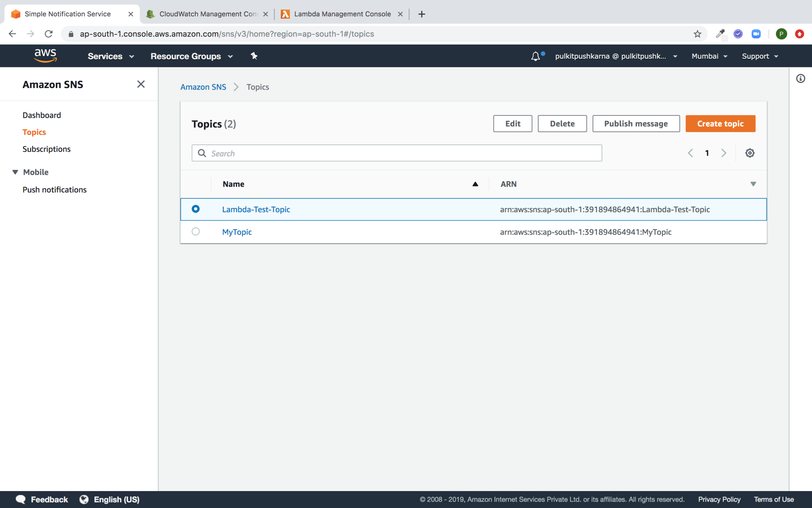The image size is (812, 508).
Task: Bookmark this page with star icon
Action: click(697, 34)
